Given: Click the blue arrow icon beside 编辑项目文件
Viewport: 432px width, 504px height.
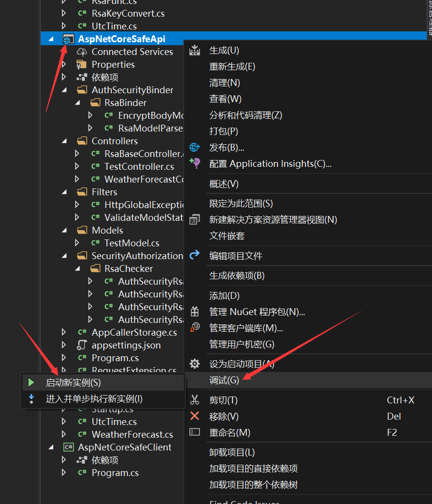Looking at the screenshot, I should click(x=195, y=255).
